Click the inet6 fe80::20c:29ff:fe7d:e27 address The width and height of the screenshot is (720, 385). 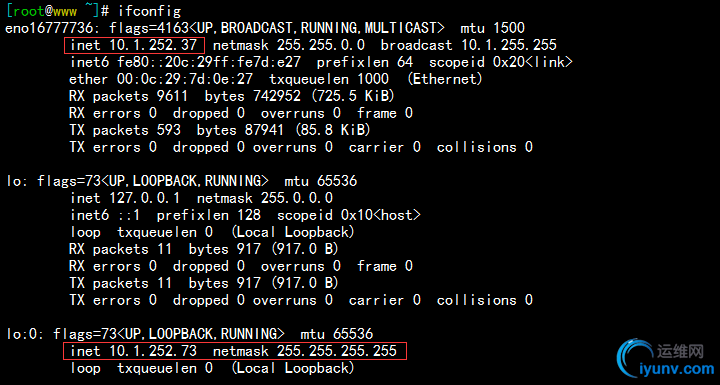[186, 62]
